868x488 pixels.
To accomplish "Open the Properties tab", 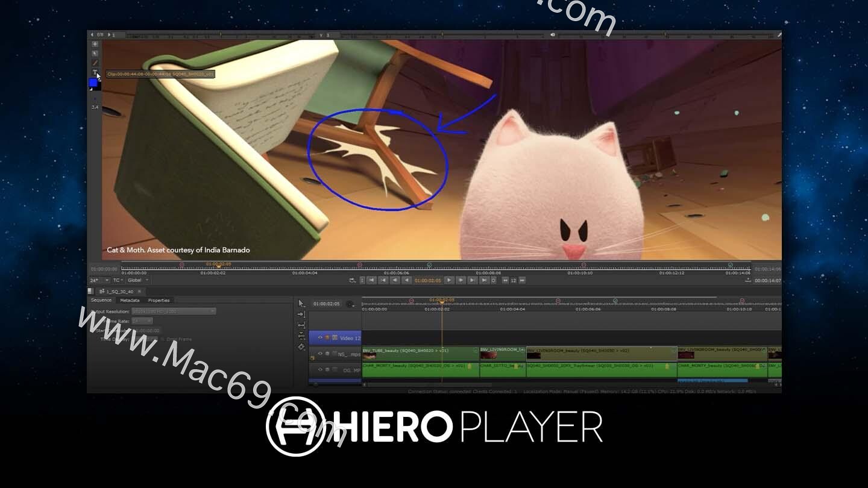I will pos(159,301).
